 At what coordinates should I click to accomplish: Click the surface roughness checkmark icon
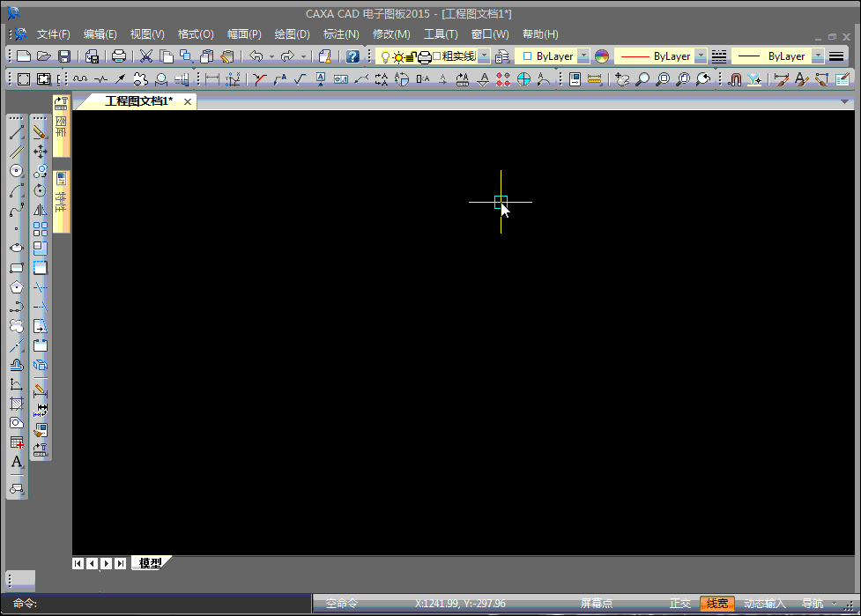(x=300, y=79)
